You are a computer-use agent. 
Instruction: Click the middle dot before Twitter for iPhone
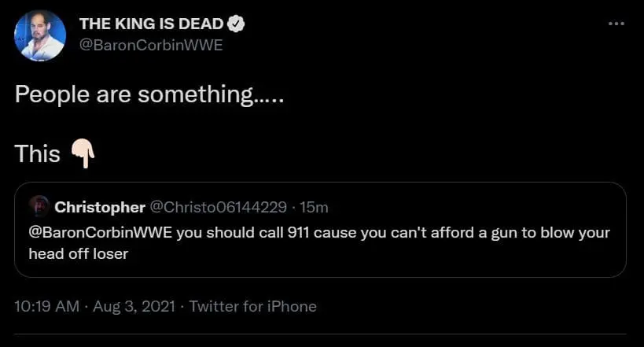click(182, 306)
